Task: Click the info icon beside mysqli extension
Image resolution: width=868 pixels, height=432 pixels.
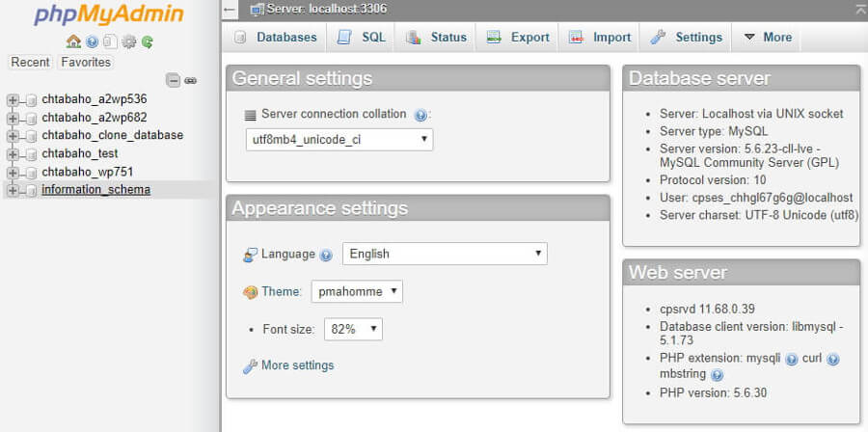Action: click(792, 359)
